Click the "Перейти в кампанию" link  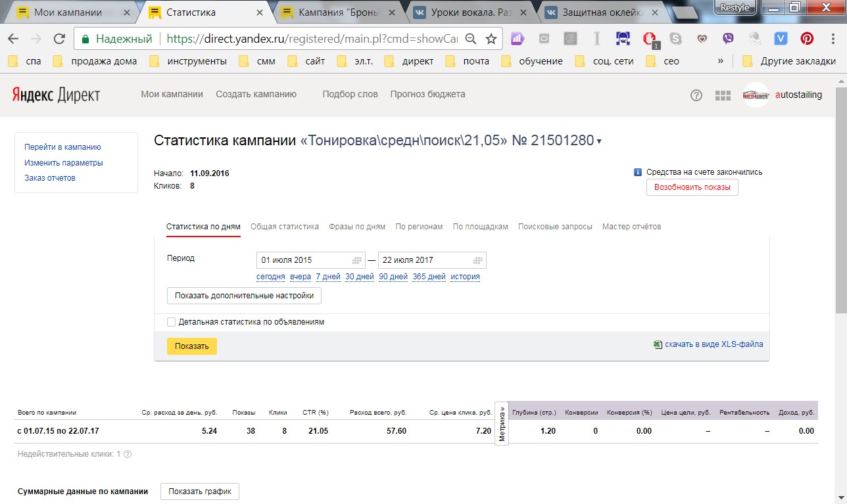pos(62,147)
